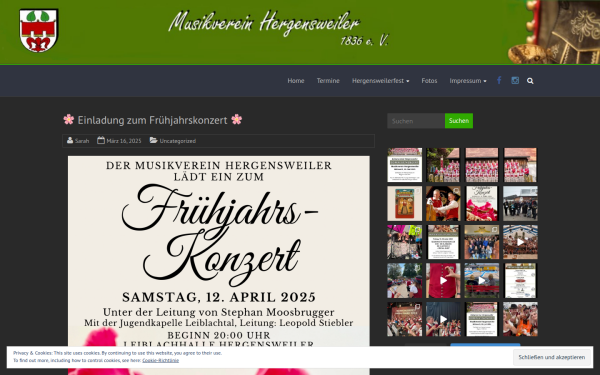Open the red poster carousel thumbnail
The height and width of the screenshot is (375, 600).
[x=404, y=203]
